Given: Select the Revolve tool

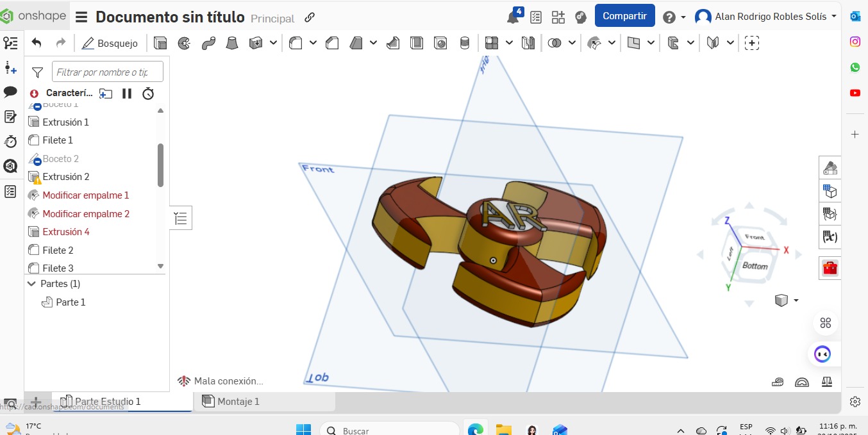Looking at the screenshot, I should (x=184, y=43).
